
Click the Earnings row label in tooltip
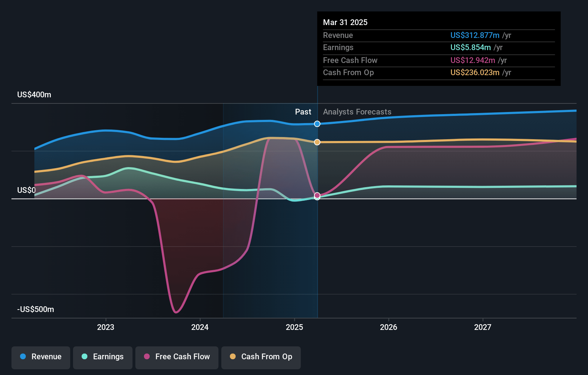pos(338,47)
